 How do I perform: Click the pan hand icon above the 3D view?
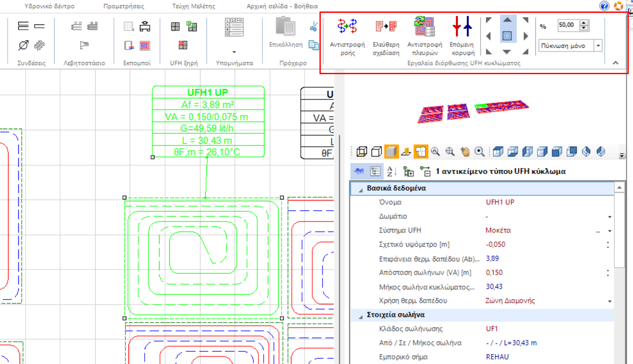coord(466,151)
